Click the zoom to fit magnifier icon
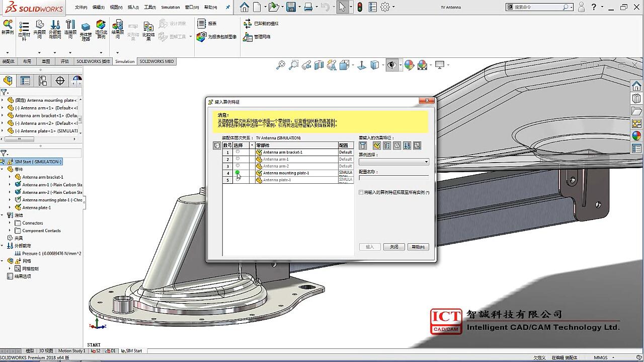644x362 pixels. pyautogui.click(x=281, y=65)
